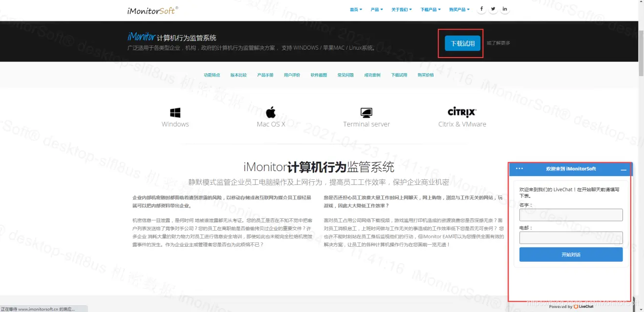Go to the 用户评价 sub-navigation tab
Image resolution: width=644 pixels, height=312 pixels.
click(292, 75)
